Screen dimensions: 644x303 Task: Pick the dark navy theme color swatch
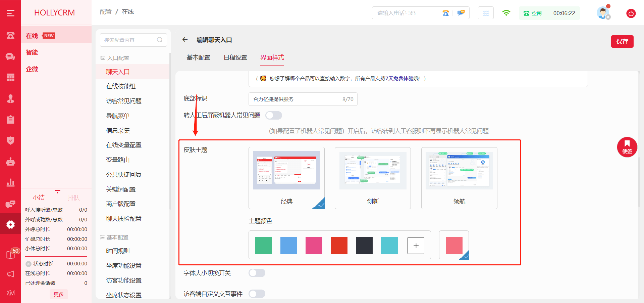point(364,246)
